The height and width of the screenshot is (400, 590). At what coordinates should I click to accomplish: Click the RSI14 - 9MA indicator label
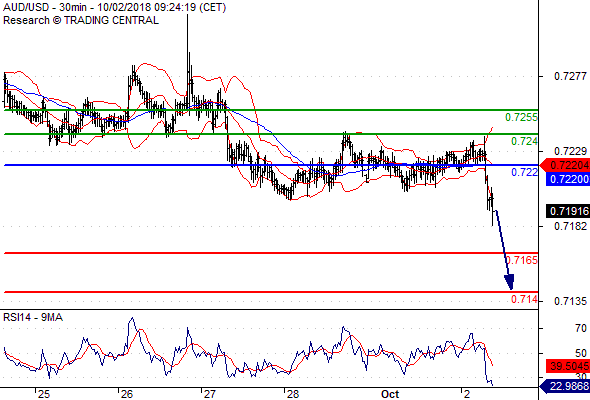coord(33,318)
